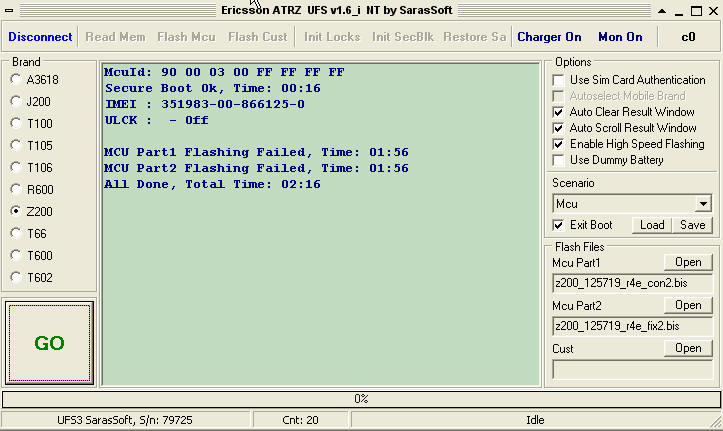Uncheck Auto Scroll Result Window
Viewport: 723px width, 431px height.
click(x=558, y=128)
